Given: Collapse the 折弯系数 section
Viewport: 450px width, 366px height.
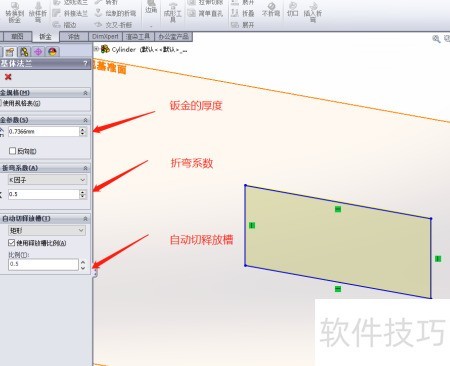Looking at the screenshot, I should point(85,168).
